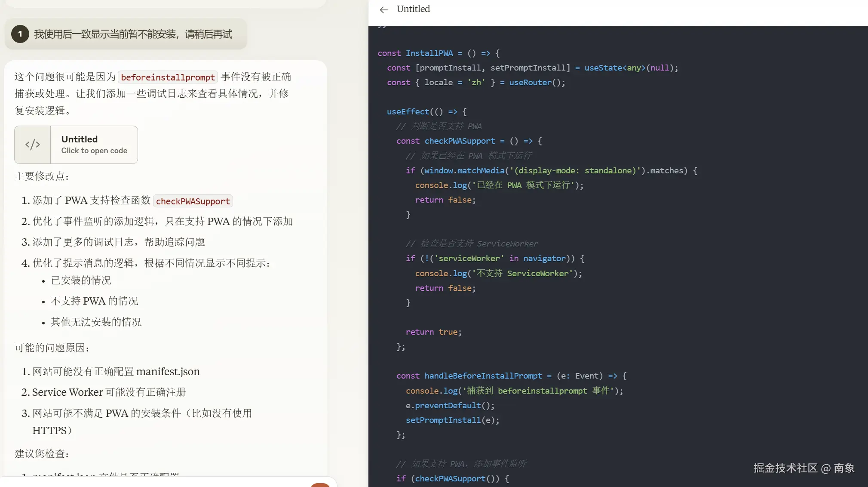Click the numbered badge beside the user message

[x=20, y=34]
